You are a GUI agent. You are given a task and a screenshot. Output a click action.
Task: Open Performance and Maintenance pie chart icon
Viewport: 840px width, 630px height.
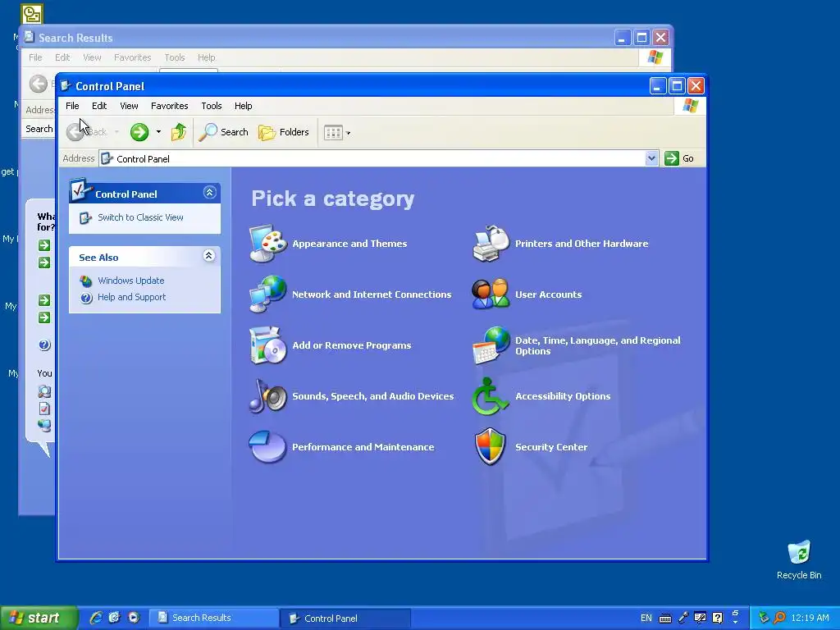coord(267,446)
